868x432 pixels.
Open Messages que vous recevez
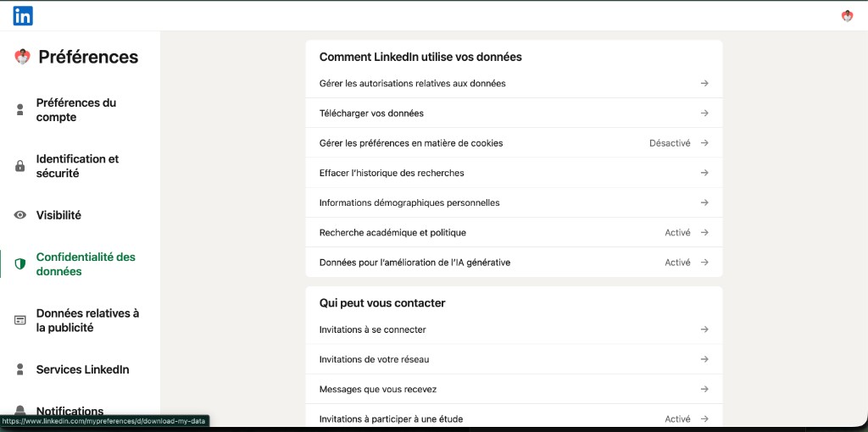point(514,390)
